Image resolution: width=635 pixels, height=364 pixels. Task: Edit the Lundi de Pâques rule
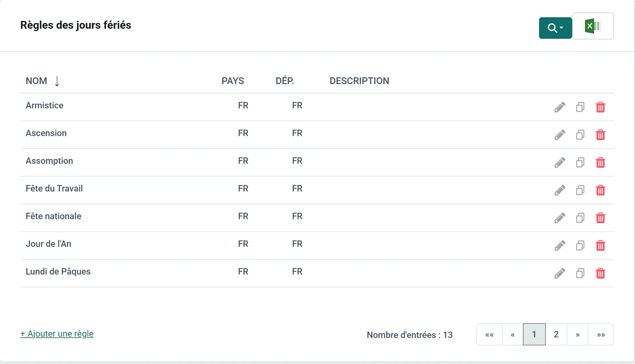tap(560, 273)
